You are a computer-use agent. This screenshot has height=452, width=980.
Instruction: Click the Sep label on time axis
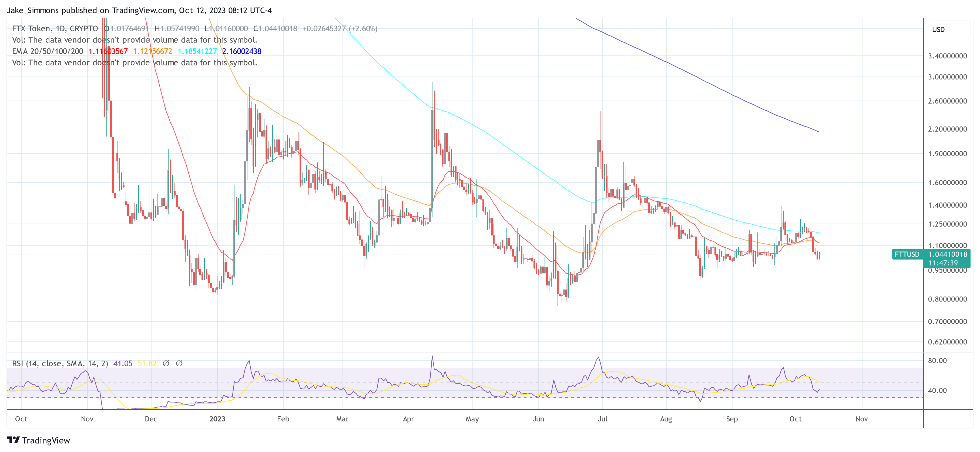coord(731,419)
